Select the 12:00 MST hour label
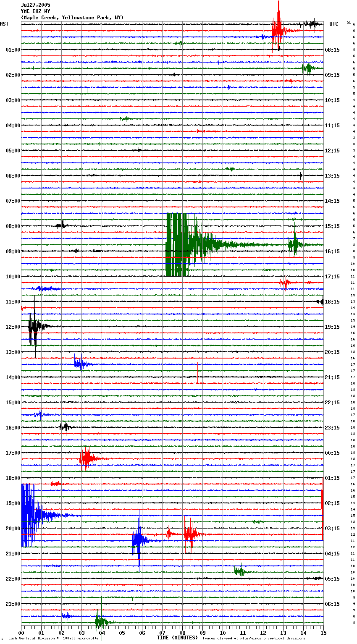 [x=13, y=327]
